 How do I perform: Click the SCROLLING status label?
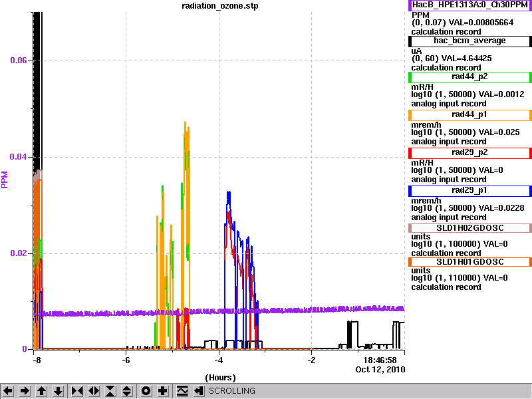[x=232, y=391]
